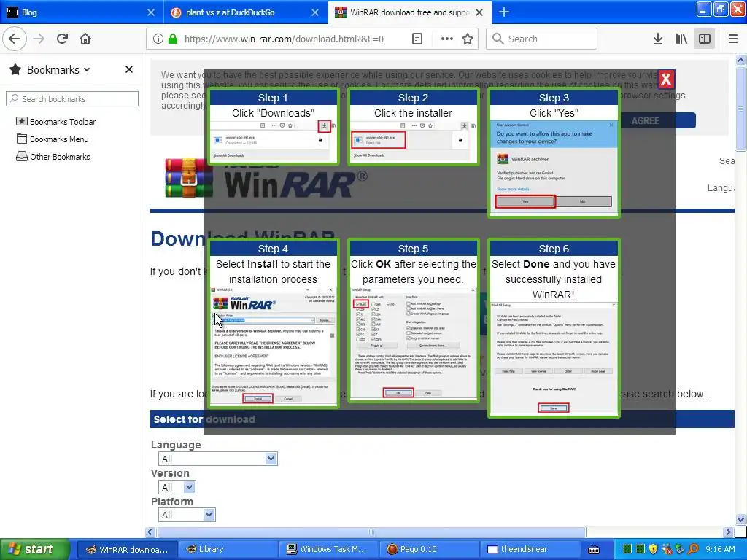
Task: Select Bookmarks Toolbar folder
Action: (55, 122)
